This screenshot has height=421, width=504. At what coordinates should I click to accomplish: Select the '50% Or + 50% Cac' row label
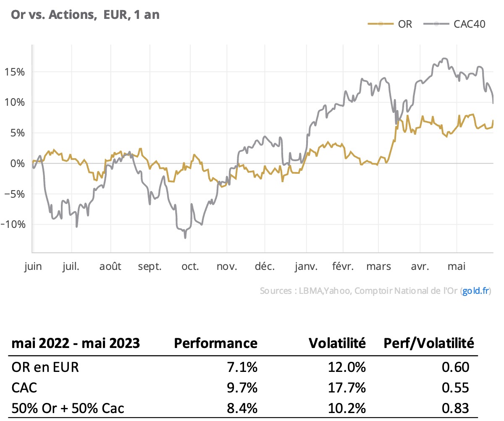[68, 408]
